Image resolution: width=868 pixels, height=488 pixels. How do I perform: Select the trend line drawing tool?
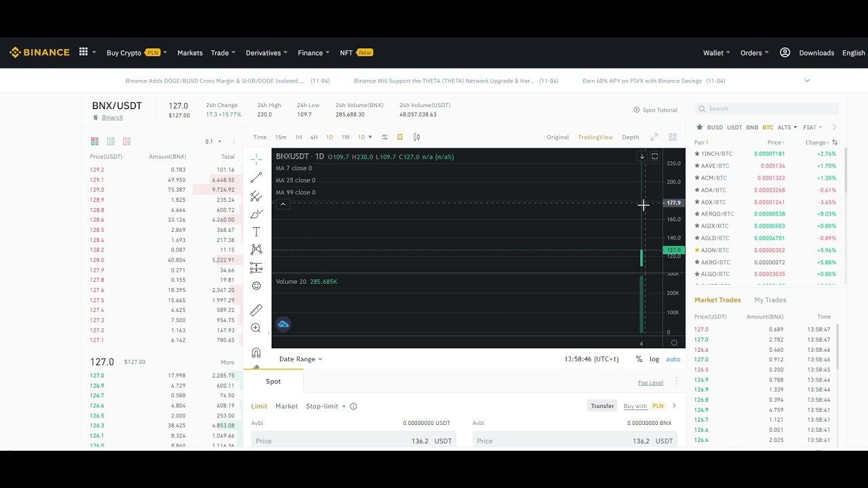[x=256, y=178]
